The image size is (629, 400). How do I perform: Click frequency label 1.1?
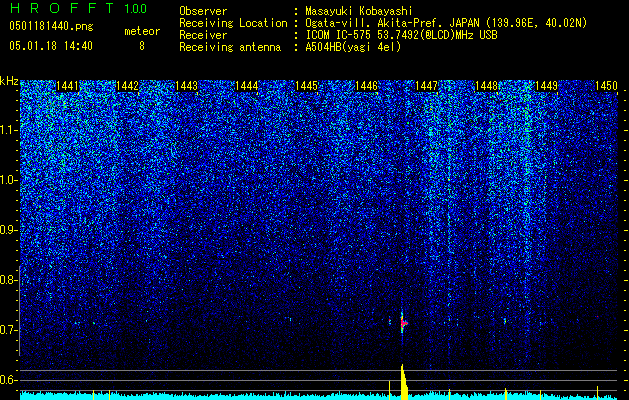[x=7, y=130]
